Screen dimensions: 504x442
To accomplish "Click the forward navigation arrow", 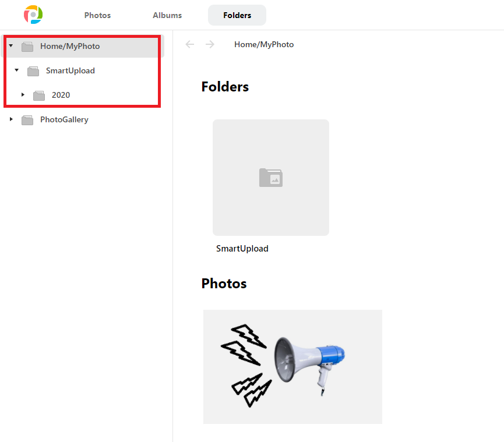I will click(210, 44).
